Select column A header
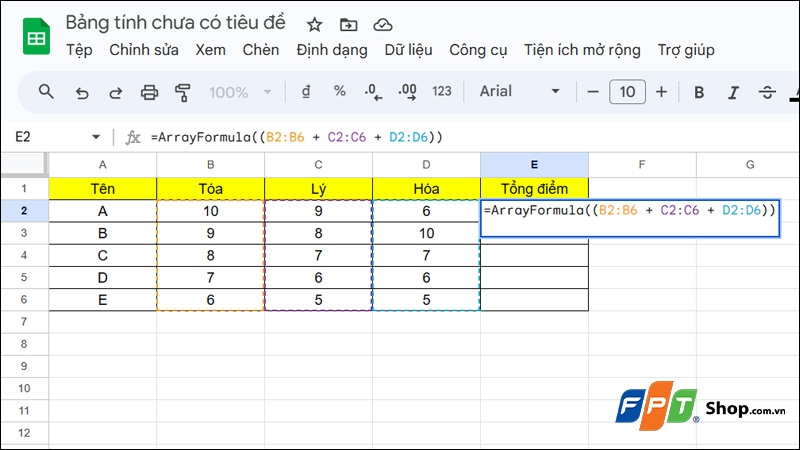The image size is (800, 450). coord(103,165)
